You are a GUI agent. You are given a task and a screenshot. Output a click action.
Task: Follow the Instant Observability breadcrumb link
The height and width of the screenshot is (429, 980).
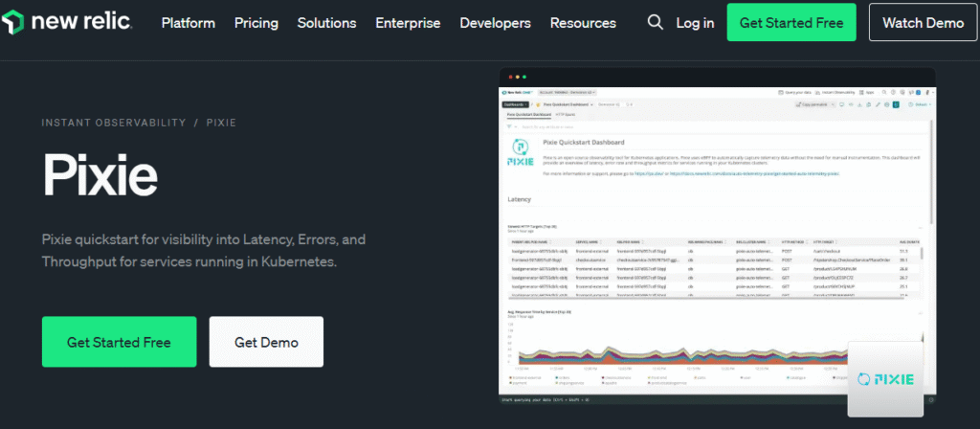(114, 123)
